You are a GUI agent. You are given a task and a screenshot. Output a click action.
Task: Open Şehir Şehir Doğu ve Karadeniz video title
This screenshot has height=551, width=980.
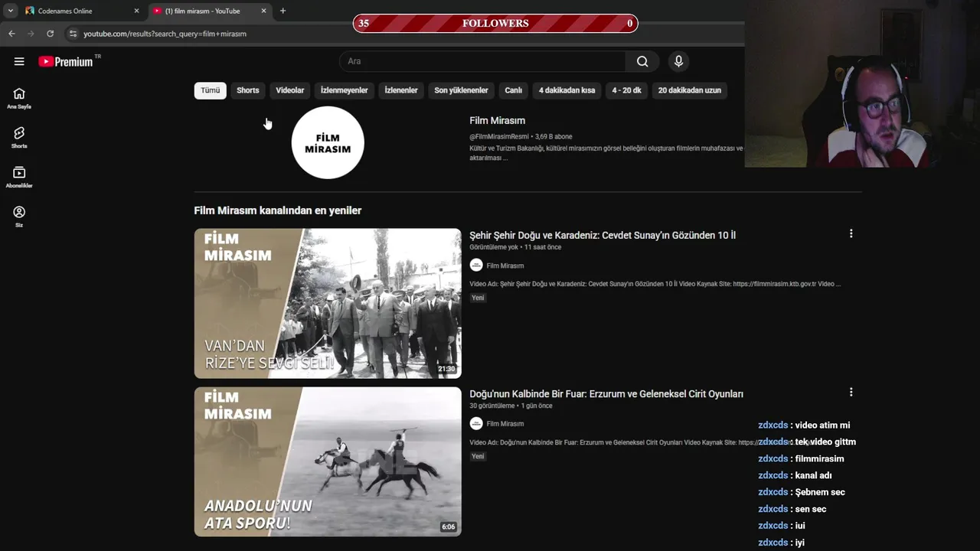603,235
